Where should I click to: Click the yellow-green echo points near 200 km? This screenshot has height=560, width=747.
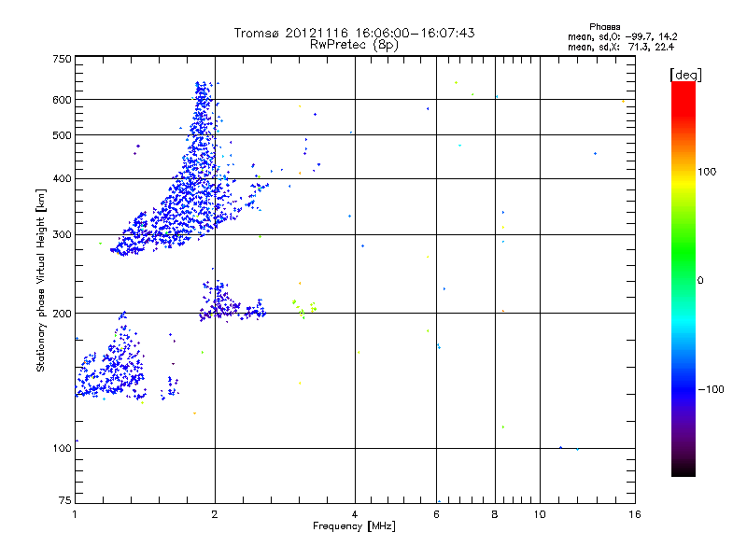coord(304,308)
